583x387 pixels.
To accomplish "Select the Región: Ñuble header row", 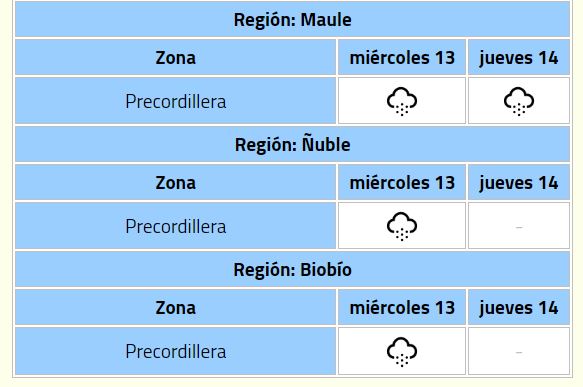I will 292,144.
